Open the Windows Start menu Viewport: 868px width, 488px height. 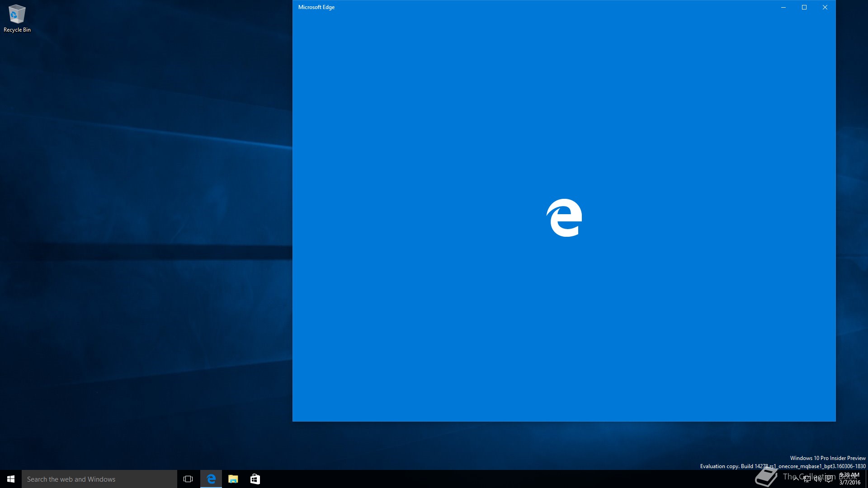tap(11, 479)
